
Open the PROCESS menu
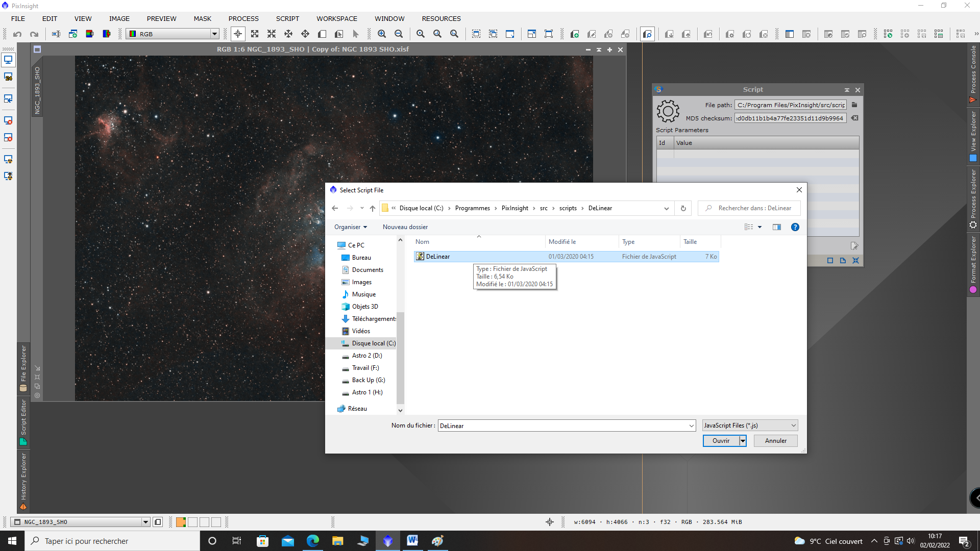(x=243, y=18)
